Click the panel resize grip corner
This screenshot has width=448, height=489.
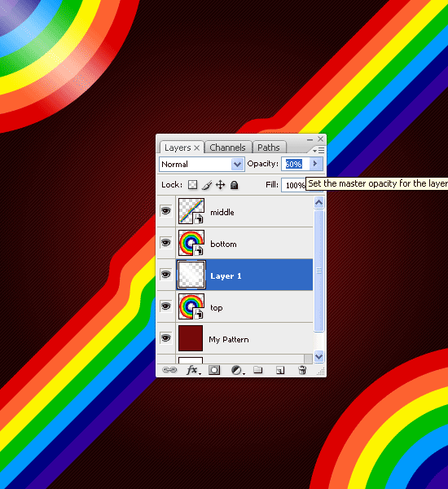tap(321, 372)
